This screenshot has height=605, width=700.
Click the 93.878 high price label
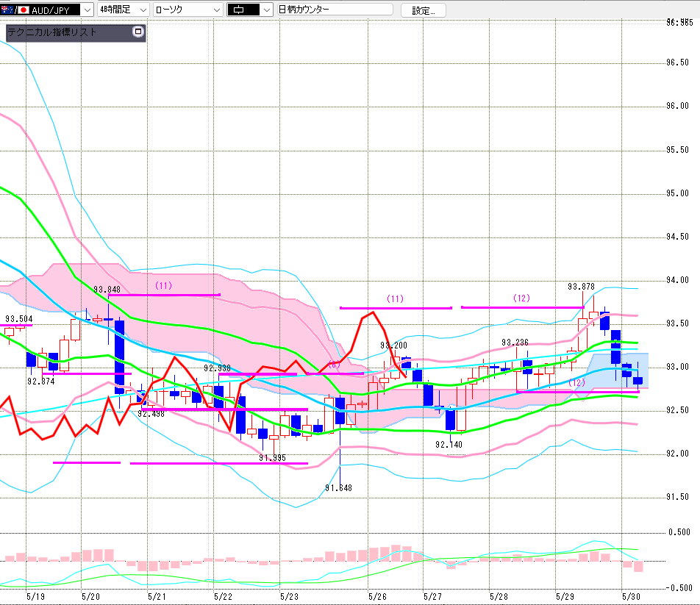point(581,287)
